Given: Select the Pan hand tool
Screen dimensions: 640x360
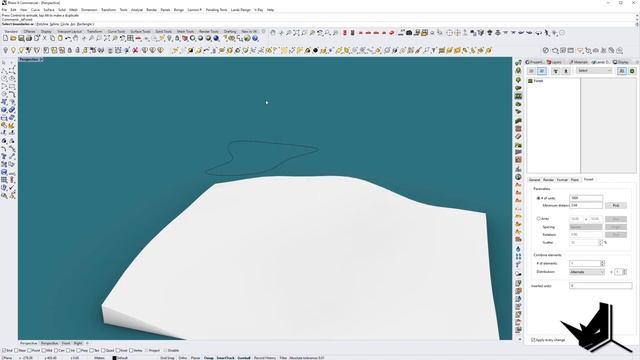Looking at the screenshot, I should pyautogui.click(x=76, y=38).
